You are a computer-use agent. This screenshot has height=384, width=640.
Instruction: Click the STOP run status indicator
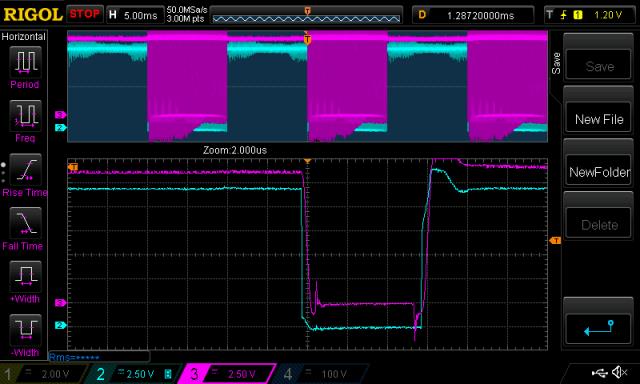pyautogui.click(x=84, y=14)
